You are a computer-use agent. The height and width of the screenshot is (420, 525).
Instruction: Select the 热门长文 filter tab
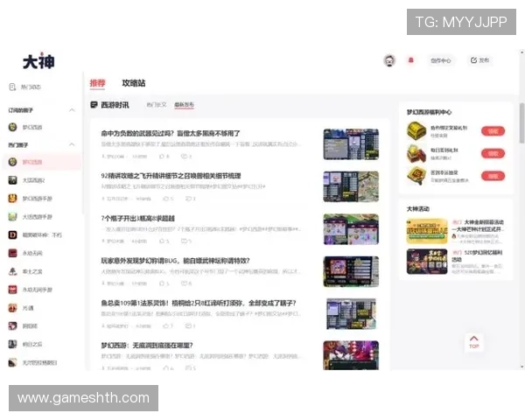[157, 105]
